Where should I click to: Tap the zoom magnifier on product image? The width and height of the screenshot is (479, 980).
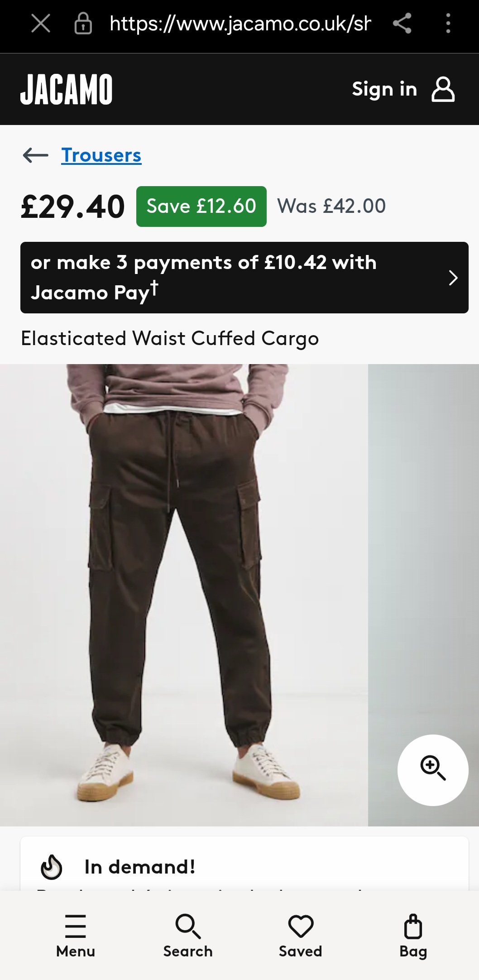(433, 770)
